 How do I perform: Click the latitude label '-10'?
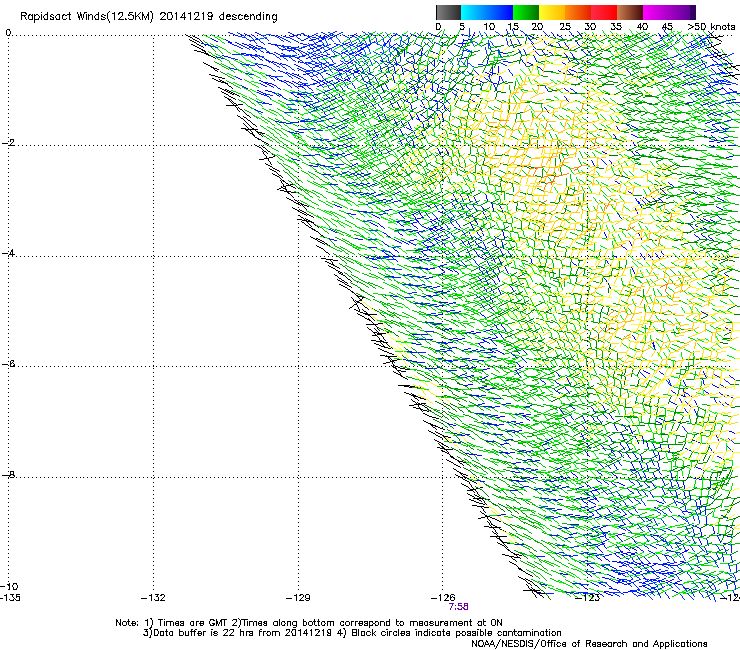(x=10, y=586)
